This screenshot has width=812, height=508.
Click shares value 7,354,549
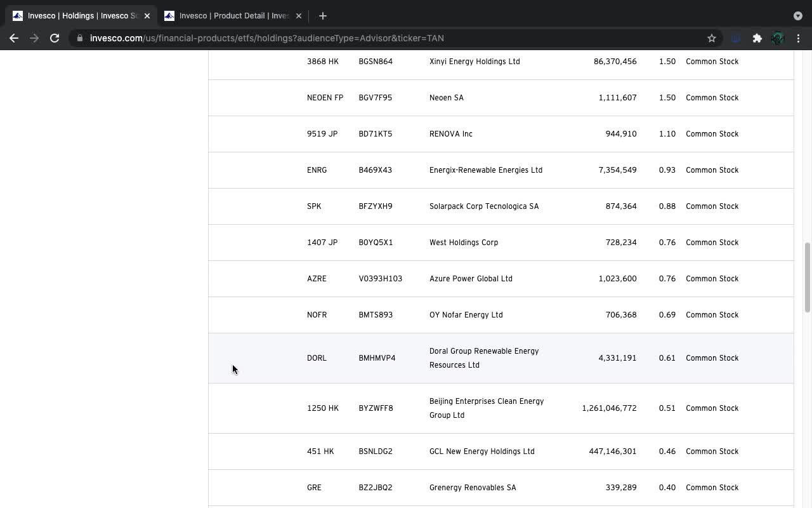click(x=617, y=170)
